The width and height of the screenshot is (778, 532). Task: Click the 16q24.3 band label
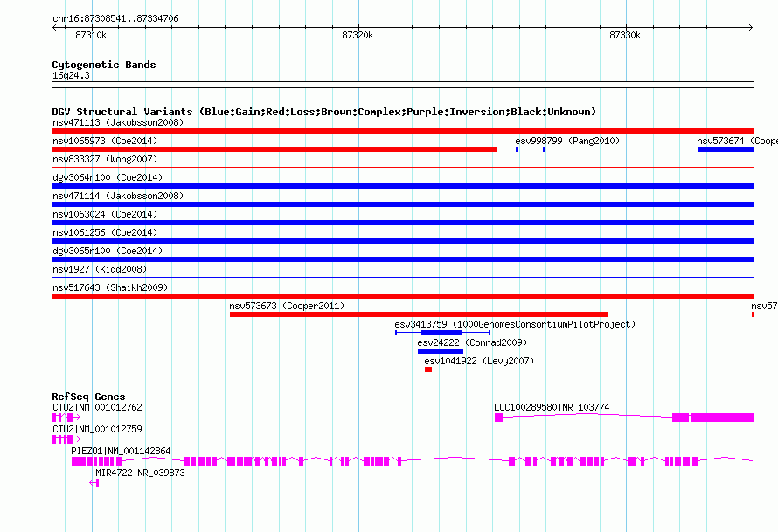71,75
